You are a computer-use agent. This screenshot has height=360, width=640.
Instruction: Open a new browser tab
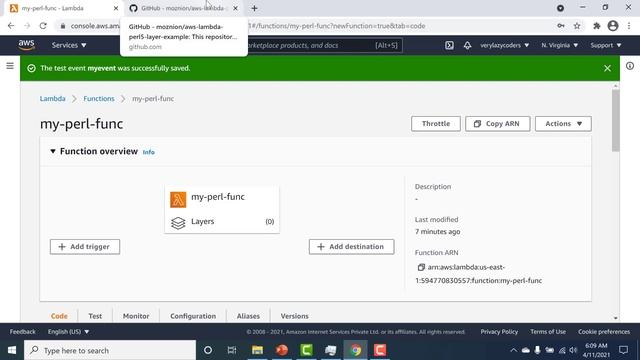coord(254,8)
